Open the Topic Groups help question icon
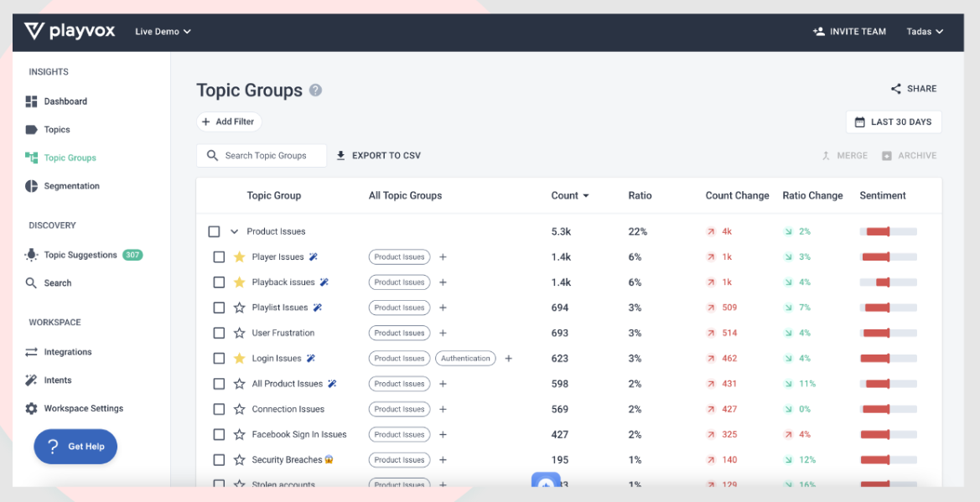980x502 pixels. click(x=315, y=91)
